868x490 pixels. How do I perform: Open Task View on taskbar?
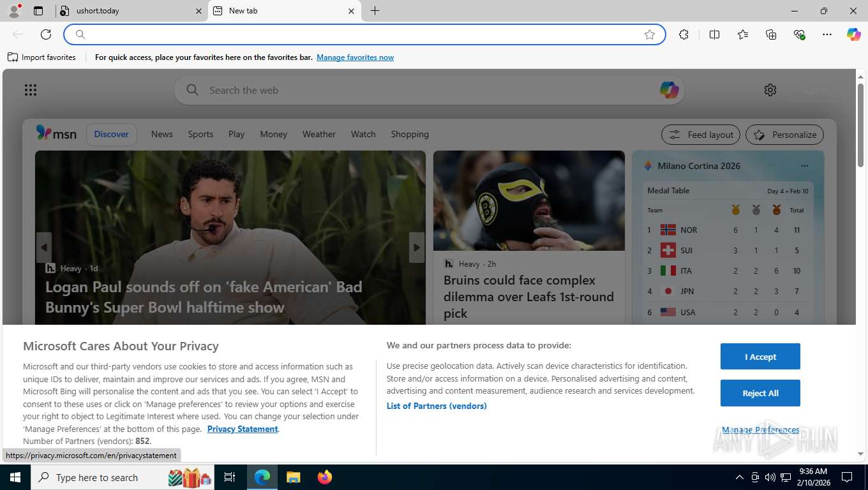tap(230, 477)
